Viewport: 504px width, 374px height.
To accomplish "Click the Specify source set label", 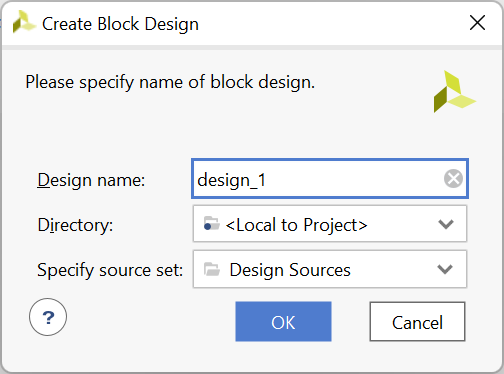I will (x=110, y=270).
